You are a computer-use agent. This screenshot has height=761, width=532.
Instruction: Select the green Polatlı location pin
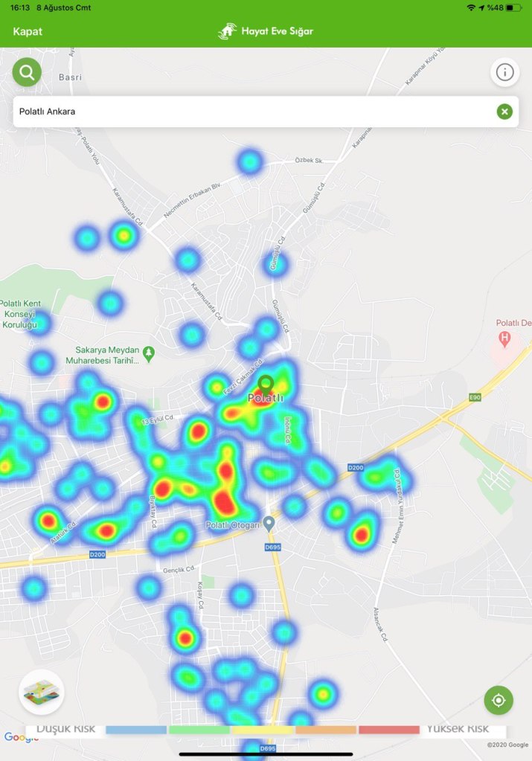tap(266, 385)
